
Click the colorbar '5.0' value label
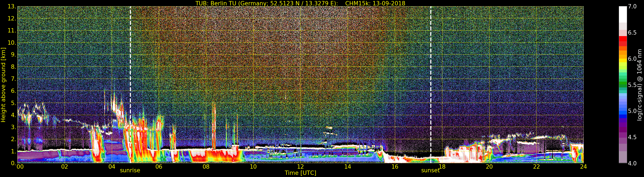[632, 111]
